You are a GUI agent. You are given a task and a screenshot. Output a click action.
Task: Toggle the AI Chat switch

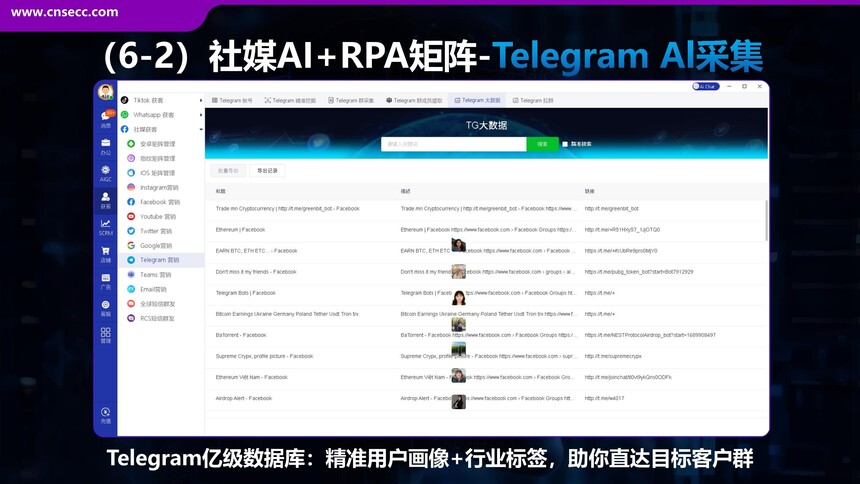[705, 86]
